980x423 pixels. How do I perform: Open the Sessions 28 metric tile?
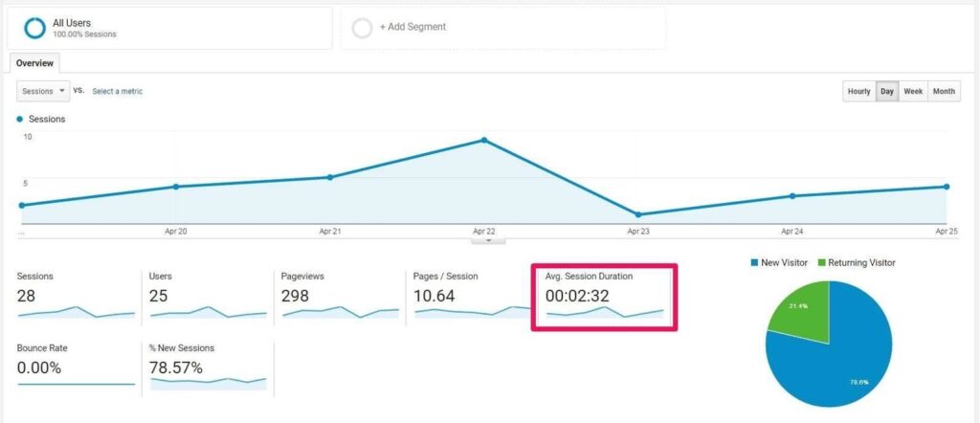(x=77, y=298)
